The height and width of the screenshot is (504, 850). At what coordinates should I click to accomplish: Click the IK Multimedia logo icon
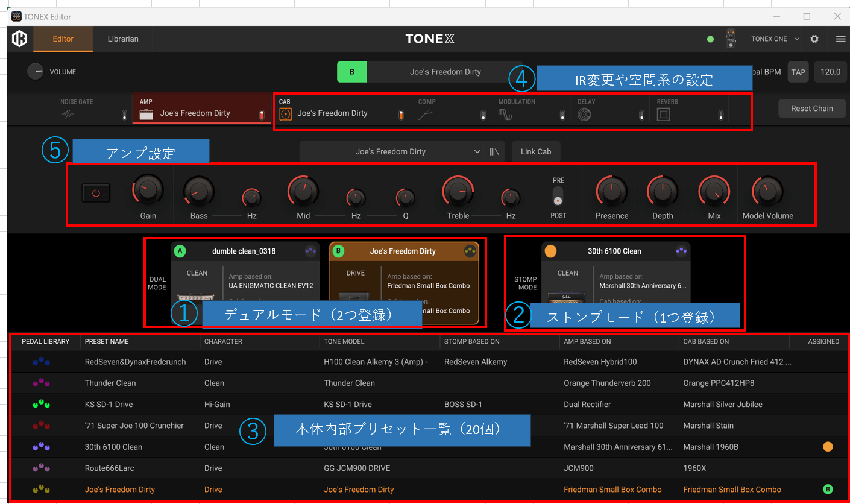19,39
